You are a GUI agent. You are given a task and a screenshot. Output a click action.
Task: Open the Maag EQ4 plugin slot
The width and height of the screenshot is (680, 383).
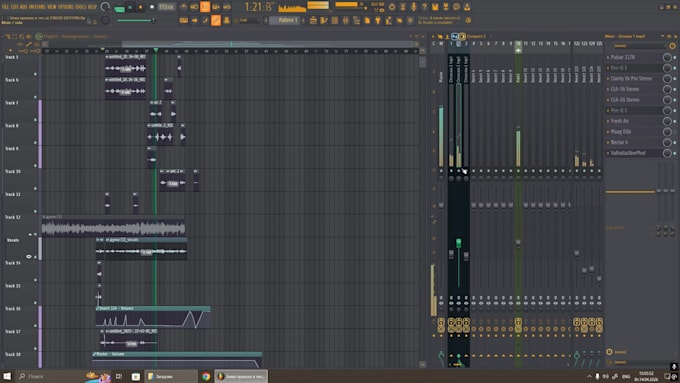(x=635, y=132)
